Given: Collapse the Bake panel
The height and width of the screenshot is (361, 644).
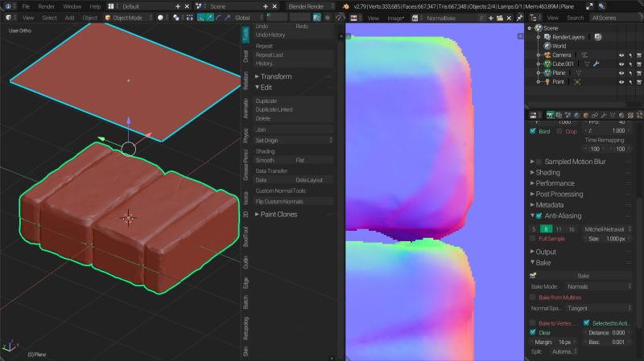Looking at the screenshot, I should point(541,263).
